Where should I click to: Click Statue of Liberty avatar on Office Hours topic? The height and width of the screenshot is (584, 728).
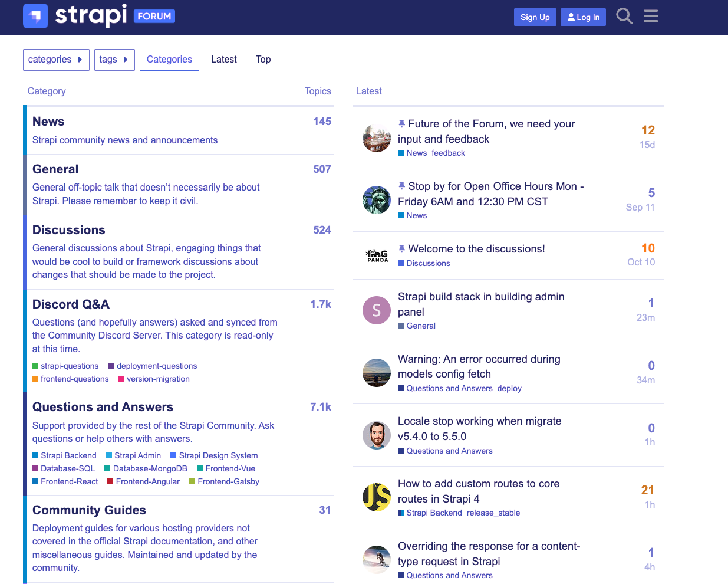(377, 200)
